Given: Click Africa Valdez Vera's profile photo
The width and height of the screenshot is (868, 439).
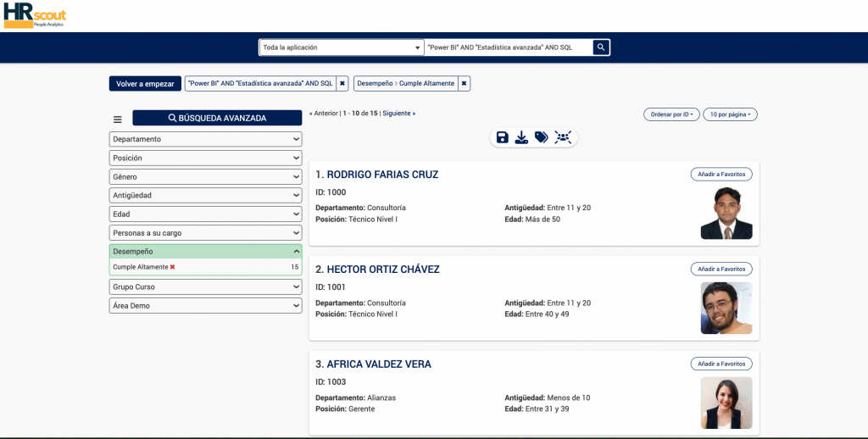Looking at the screenshot, I should click(726, 403).
